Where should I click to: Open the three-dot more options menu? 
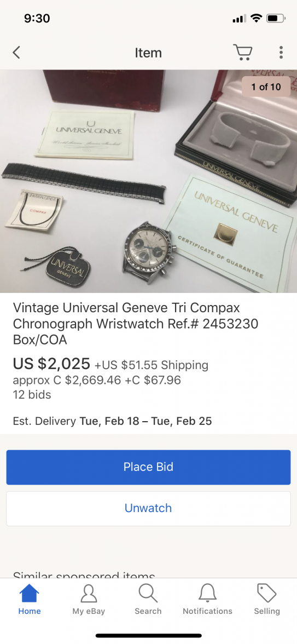coord(281,52)
